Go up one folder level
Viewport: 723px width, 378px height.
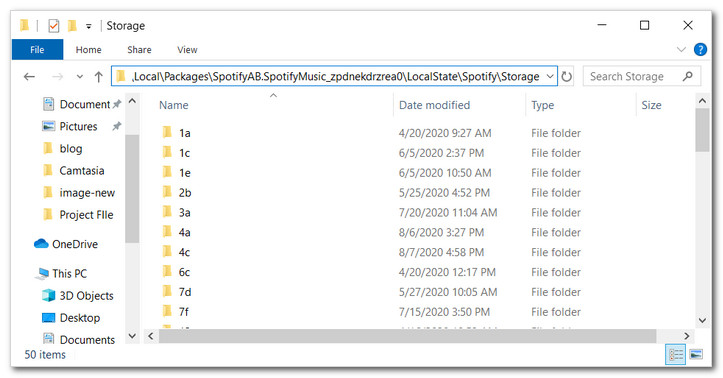tap(99, 77)
